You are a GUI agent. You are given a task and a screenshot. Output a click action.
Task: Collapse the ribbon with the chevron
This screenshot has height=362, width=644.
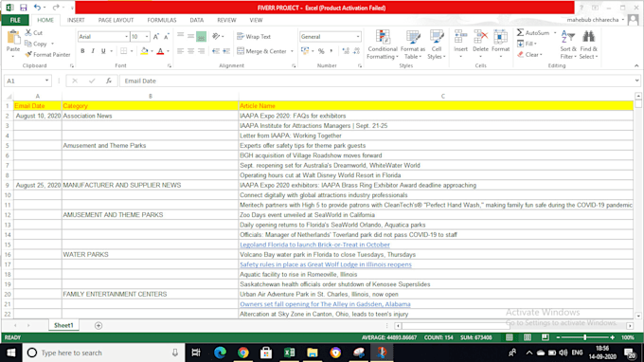(x=636, y=65)
